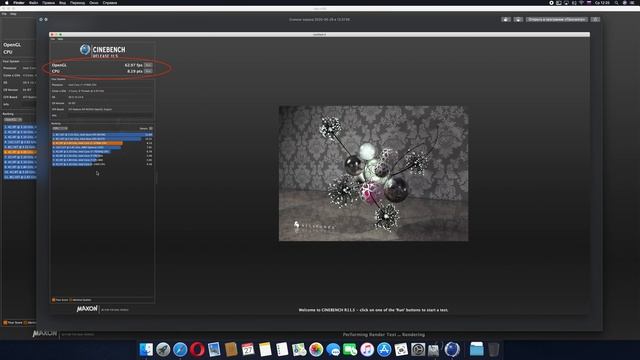Open the Help menu in Cinebench window

click(60, 39)
